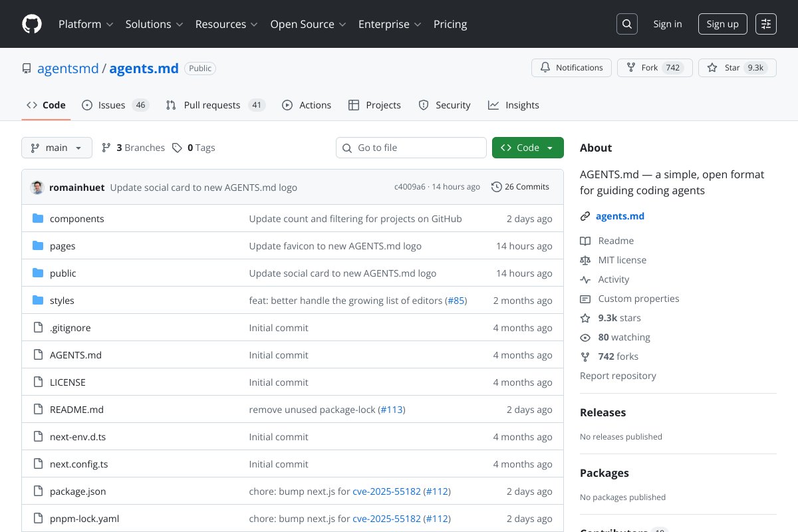Click romainhuet's avatar image

37,187
